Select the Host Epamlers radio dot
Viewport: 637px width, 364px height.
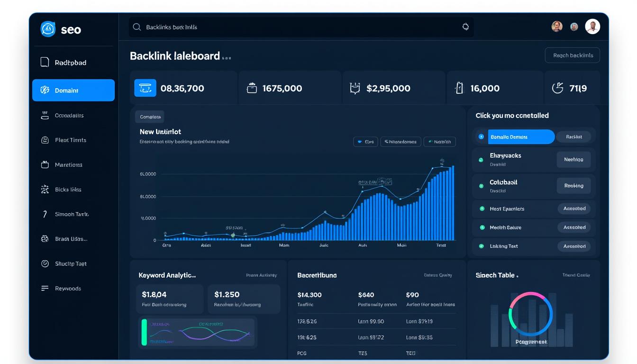coord(482,209)
